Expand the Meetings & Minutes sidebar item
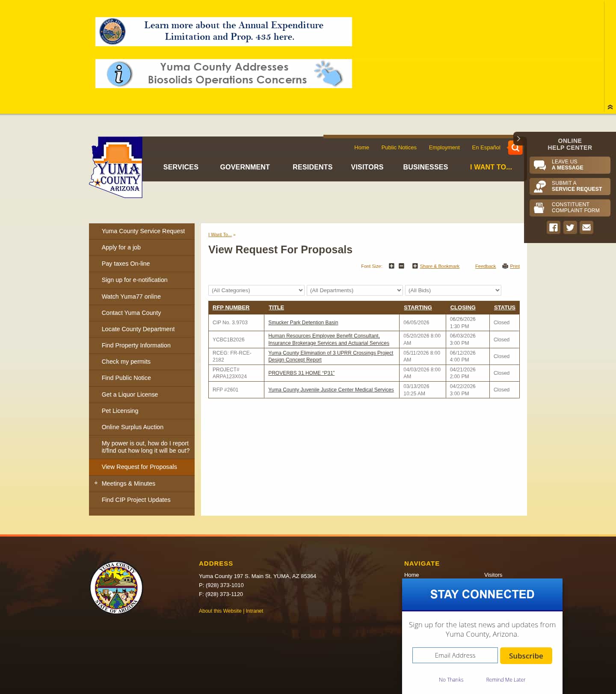616x694 pixels. coord(96,483)
